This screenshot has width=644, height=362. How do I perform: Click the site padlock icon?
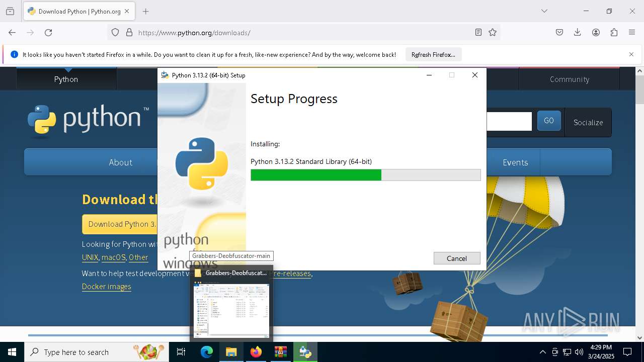(129, 33)
